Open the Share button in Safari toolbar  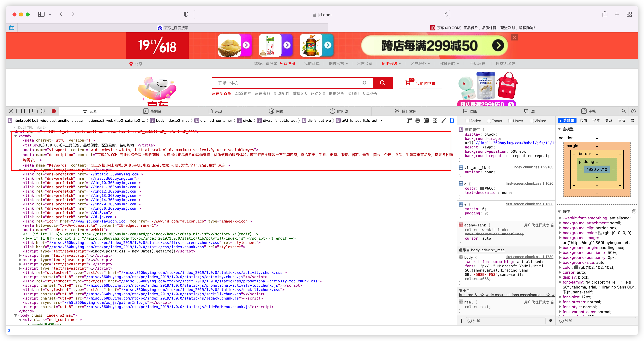605,14
